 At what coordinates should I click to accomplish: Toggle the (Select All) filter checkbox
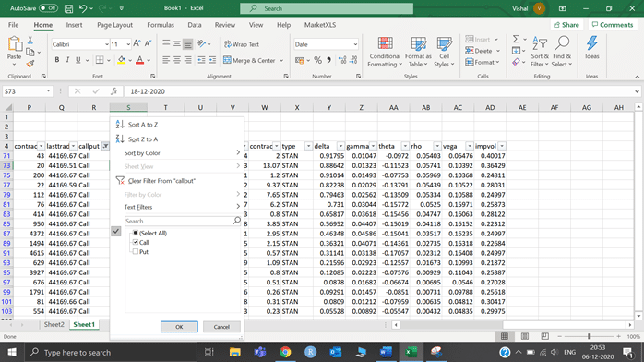coord(135,233)
